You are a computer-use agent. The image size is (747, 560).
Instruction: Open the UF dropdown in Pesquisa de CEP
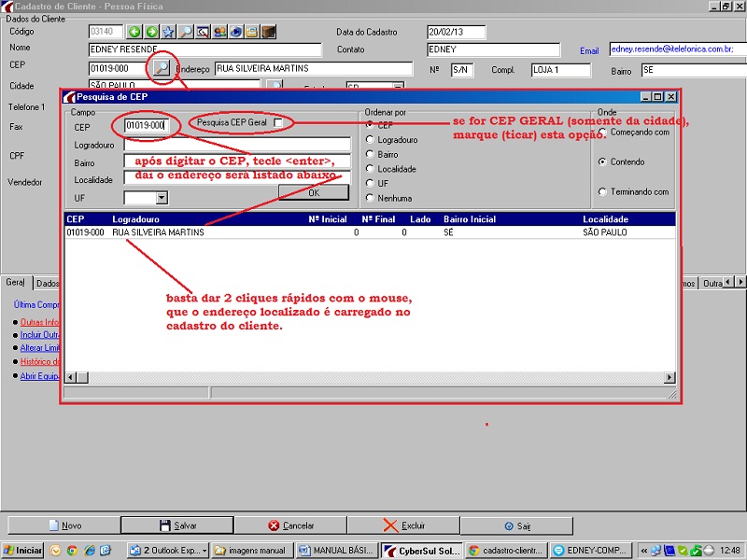point(162,198)
